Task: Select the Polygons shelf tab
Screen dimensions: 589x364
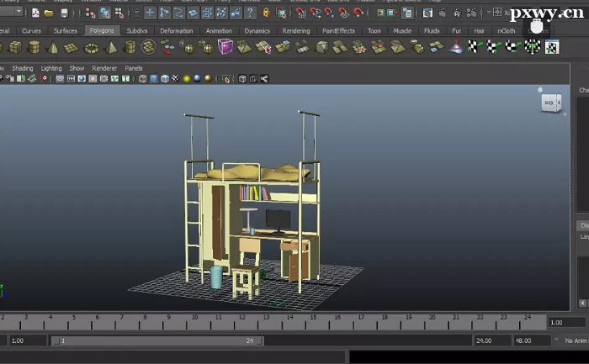Action: pos(102,30)
